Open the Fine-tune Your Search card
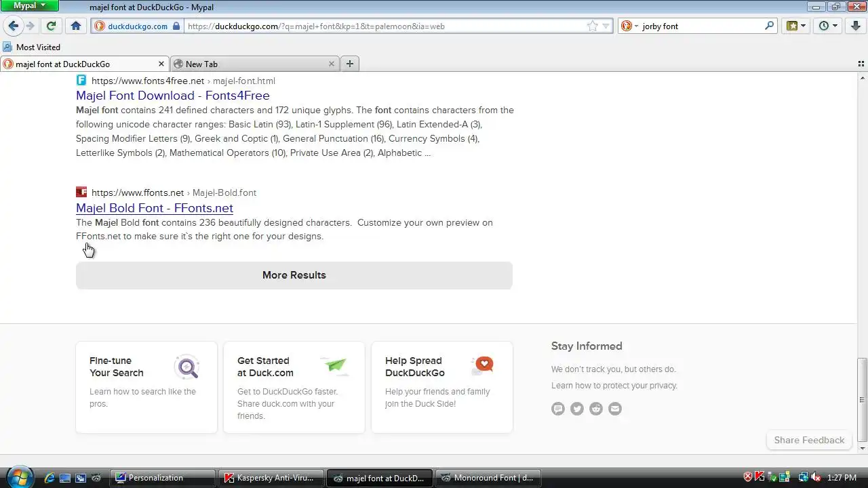This screenshot has width=868, height=488. [146, 387]
